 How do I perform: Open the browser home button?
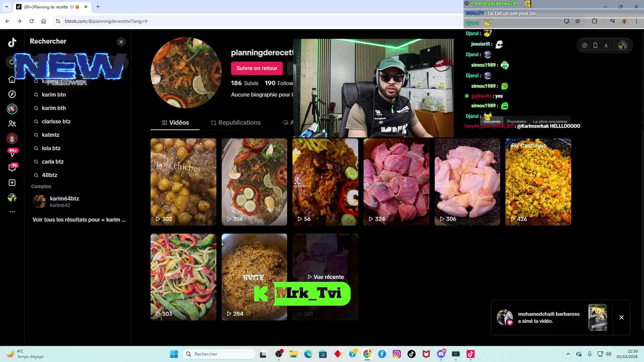tap(43, 21)
